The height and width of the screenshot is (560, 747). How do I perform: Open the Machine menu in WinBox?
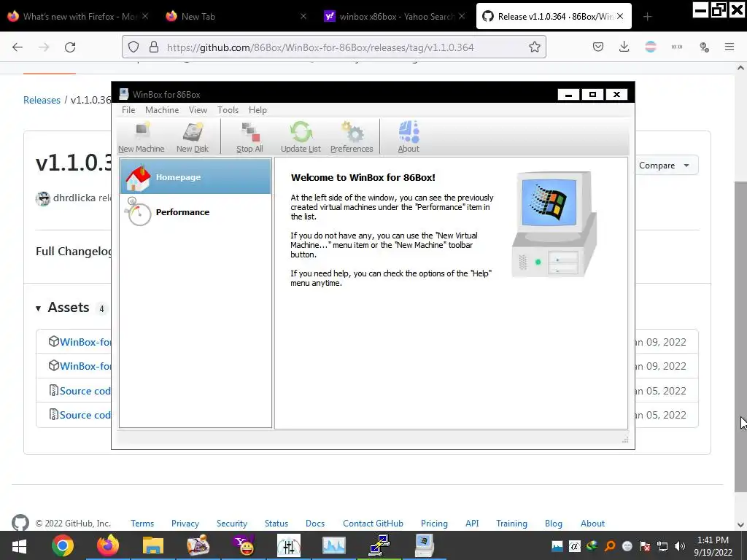162,110
